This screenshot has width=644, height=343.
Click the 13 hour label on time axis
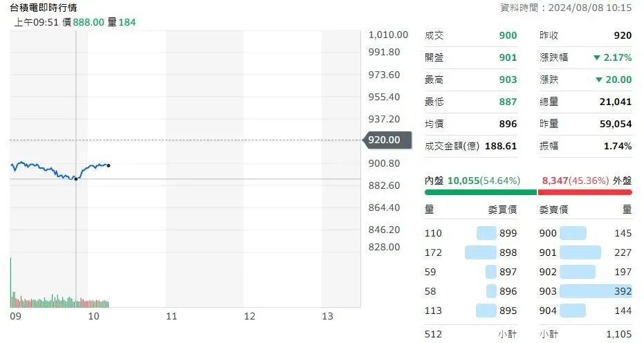coord(327,316)
